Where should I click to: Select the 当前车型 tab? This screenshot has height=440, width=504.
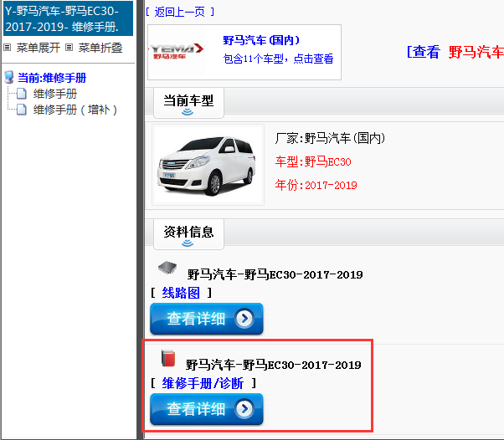188,103
